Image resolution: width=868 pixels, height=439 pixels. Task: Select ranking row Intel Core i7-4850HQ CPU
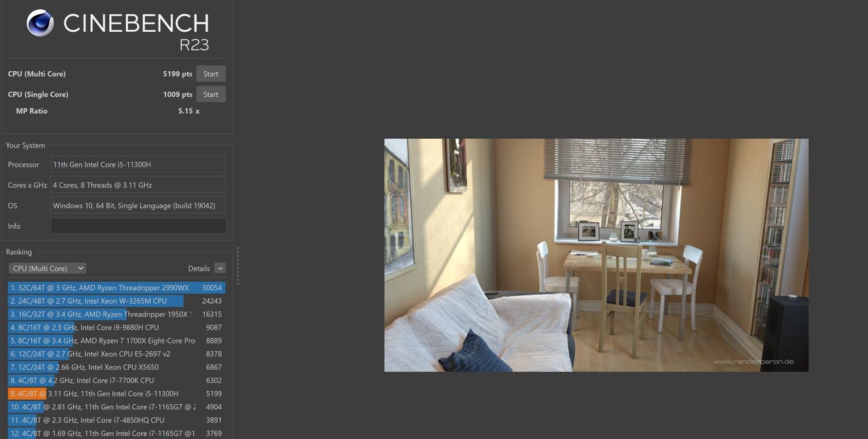click(x=117, y=420)
